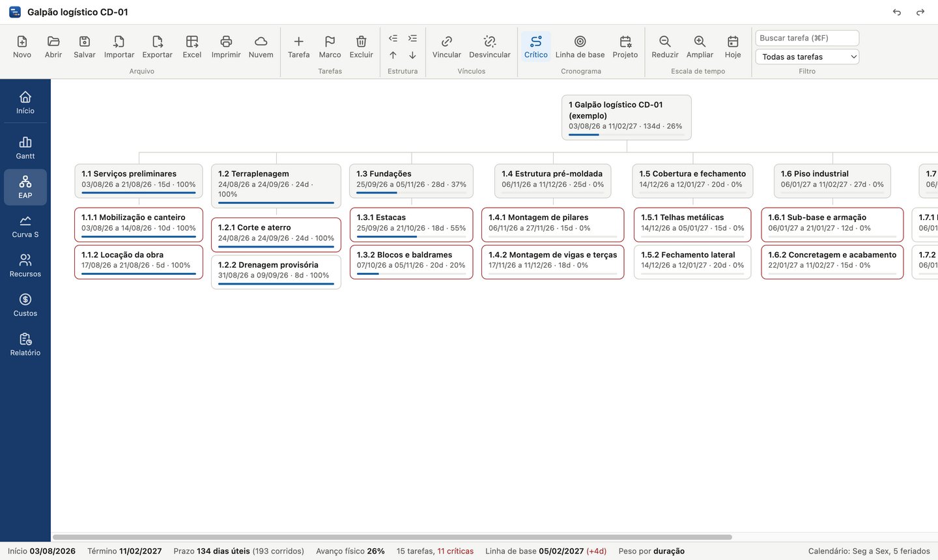Viewport: 938px width, 560px height.
Task: Add a Marco milestone
Action: [x=330, y=46]
